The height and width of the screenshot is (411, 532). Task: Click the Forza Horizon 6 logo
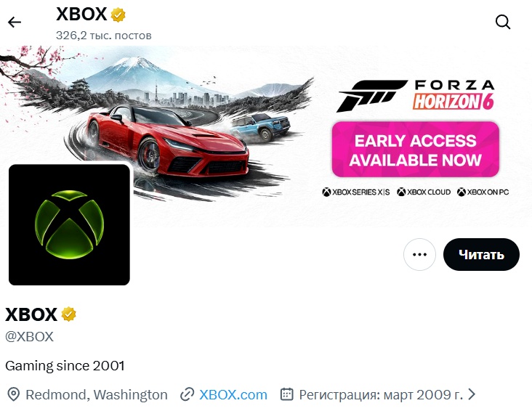(x=415, y=95)
